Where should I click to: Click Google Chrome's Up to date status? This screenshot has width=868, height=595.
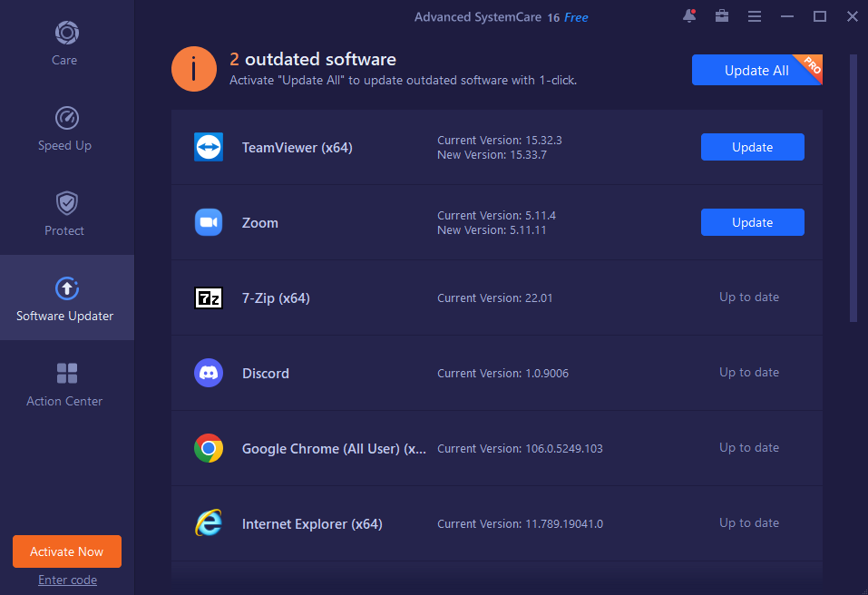click(749, 448)
